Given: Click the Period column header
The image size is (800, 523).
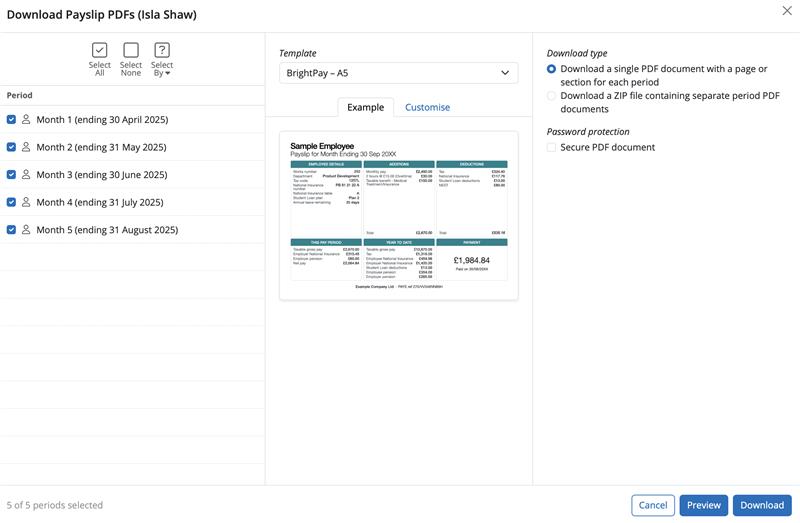Looking at the screenshot, I should [x=20, y=96].
